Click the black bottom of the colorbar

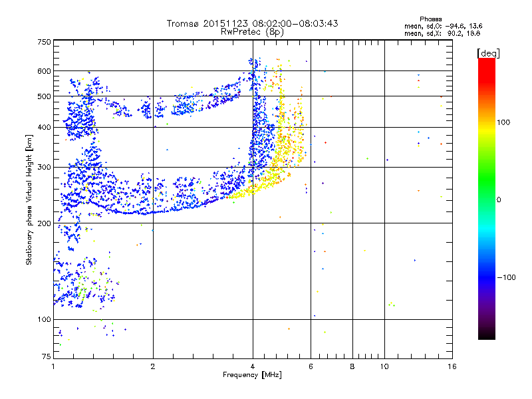(x=487, y=334)
